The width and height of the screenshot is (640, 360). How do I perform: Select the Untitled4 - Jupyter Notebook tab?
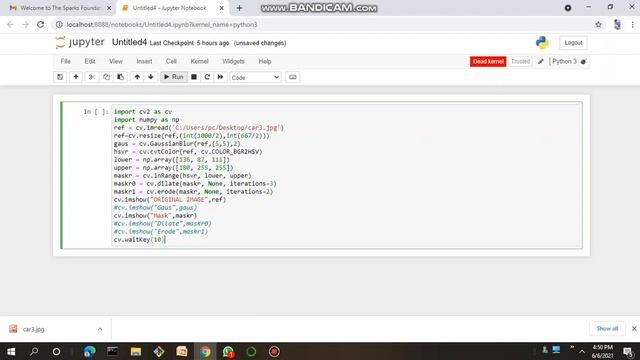pyautogui.click(x=169, y=8)
